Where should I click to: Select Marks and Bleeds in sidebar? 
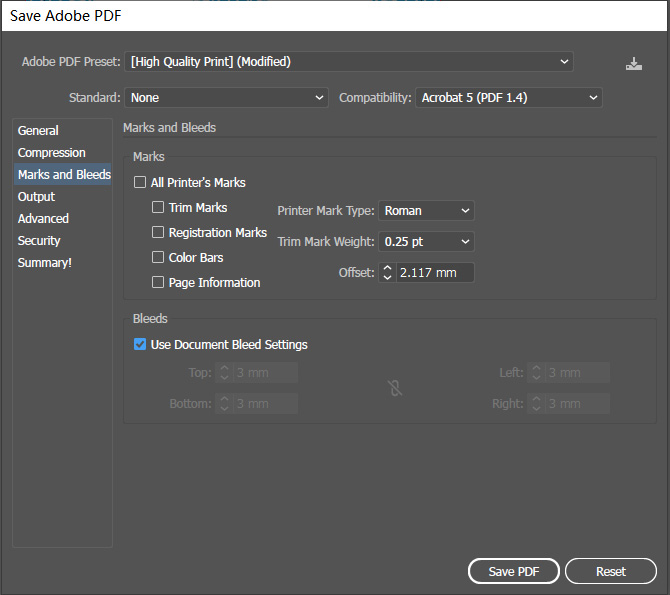pos(63,174)
